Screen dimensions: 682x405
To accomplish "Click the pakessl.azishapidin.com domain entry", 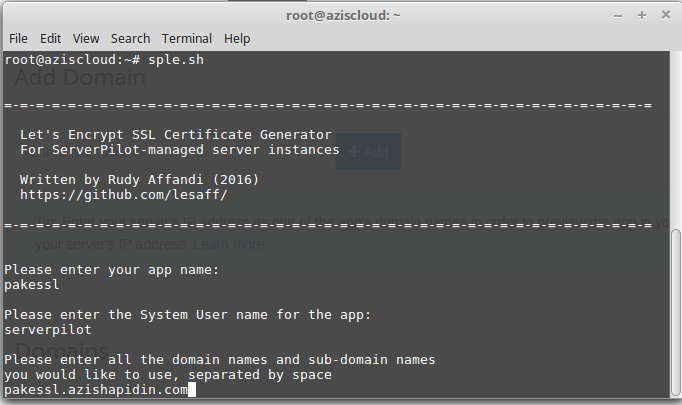I will 95,389.
